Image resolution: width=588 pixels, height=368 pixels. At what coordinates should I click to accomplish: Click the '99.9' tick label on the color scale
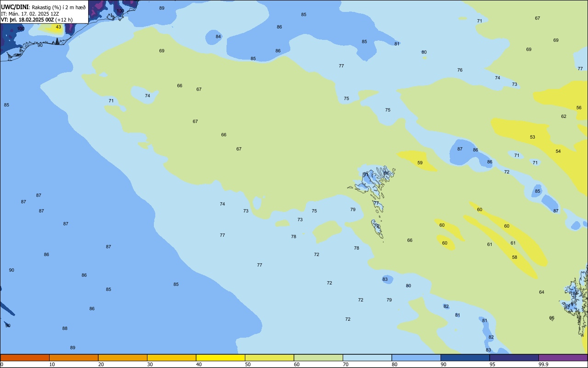coord(543,364)
